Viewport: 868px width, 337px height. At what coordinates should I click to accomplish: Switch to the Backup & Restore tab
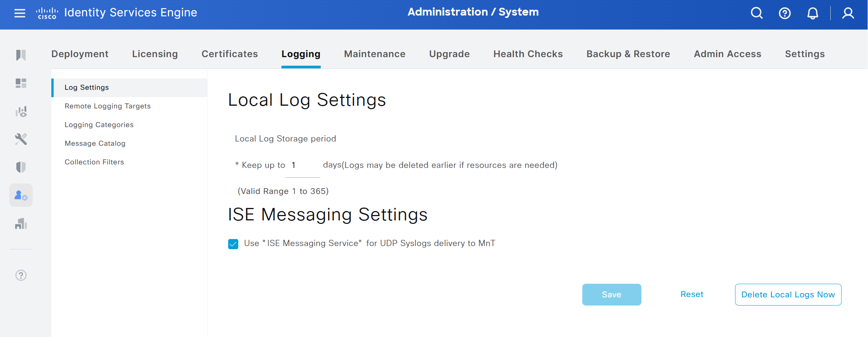tap(628, 54)
